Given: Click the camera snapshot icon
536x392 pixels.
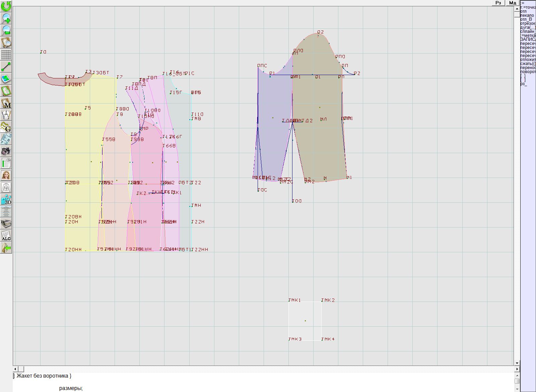Looking at the screenshot, I should pyautogui.click(x=6, y=151).
